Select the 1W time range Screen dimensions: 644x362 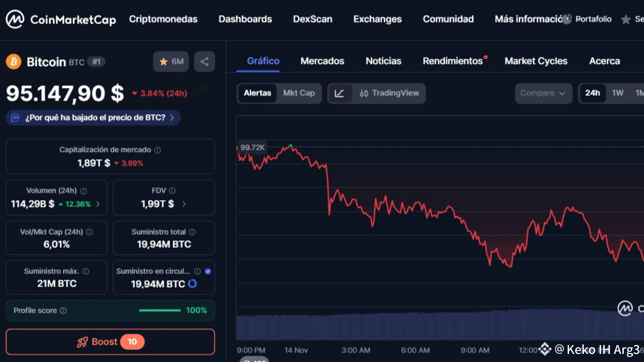click(x=618, y=93)
